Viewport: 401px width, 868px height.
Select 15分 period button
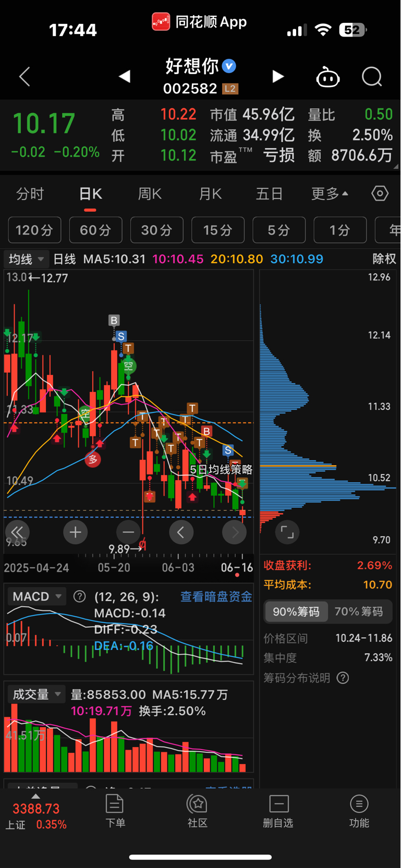218,230
